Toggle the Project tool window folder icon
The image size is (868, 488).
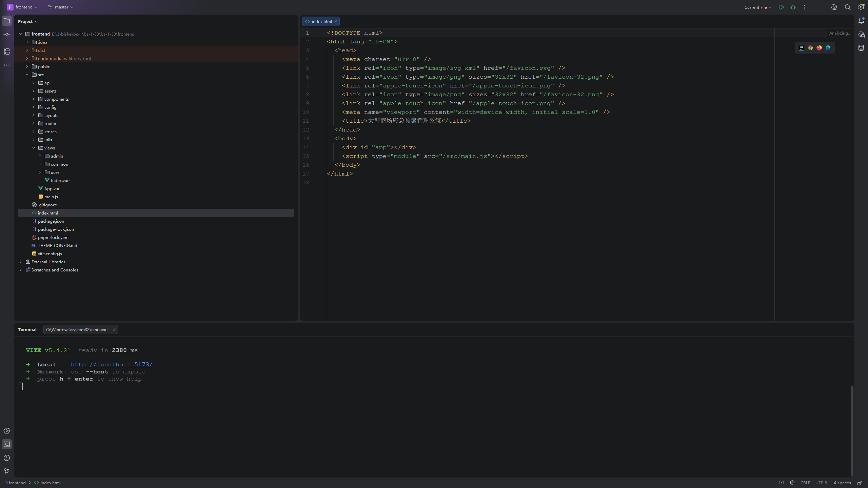pos(7,21)
